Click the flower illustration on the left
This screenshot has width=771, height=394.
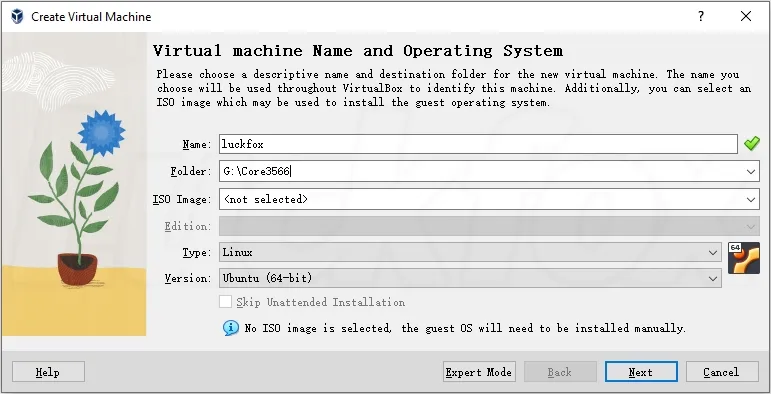[74, 184]
